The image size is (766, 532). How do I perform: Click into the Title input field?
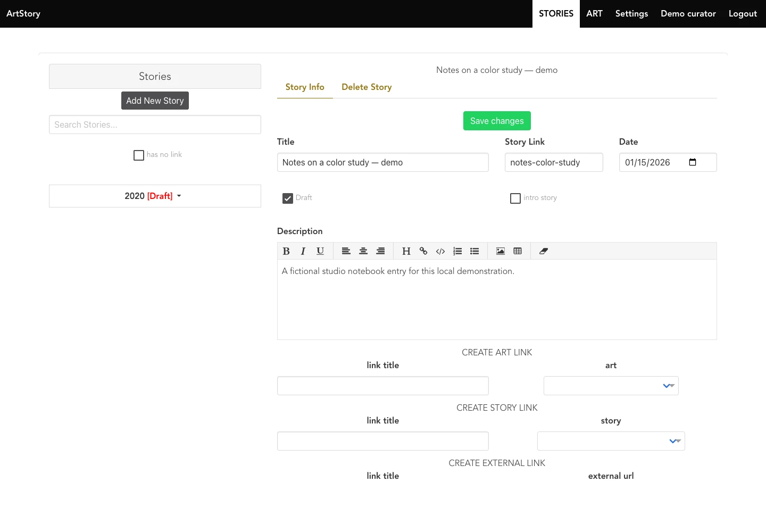[383, 162]
